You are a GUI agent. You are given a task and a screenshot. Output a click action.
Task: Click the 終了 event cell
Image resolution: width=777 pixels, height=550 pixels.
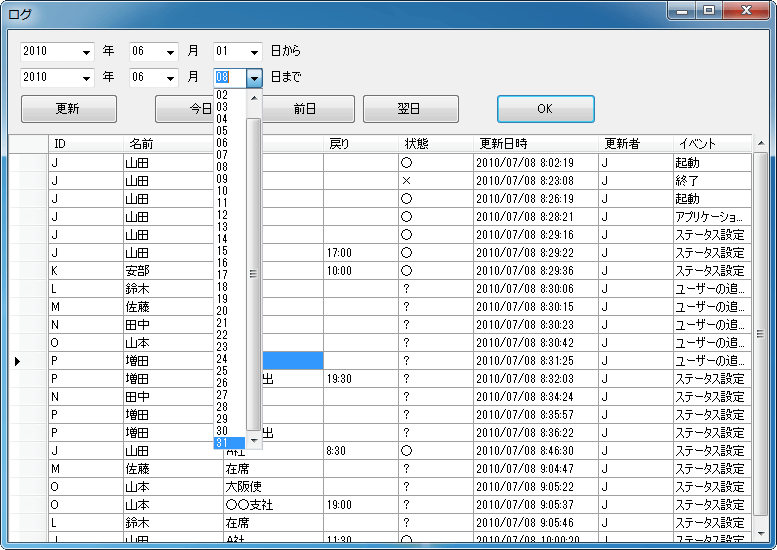coord(712,181)
